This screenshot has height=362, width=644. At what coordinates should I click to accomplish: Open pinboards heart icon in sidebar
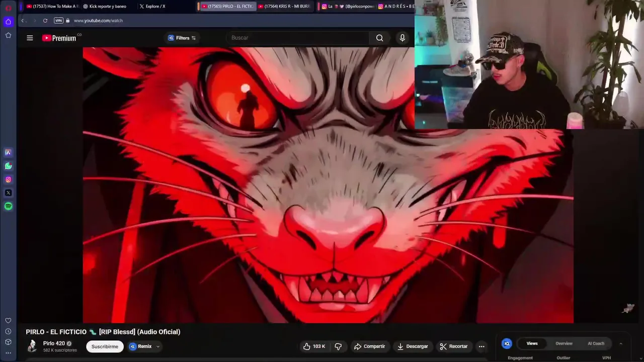(x=8, y=321)
